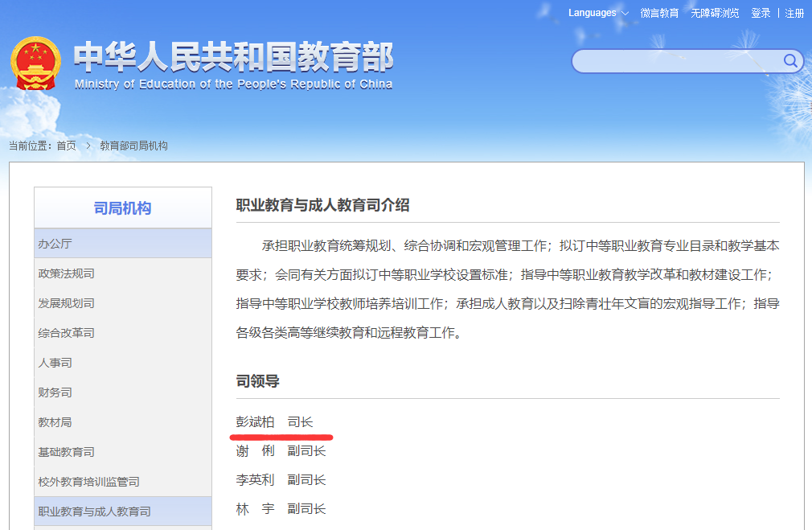This screenshot has width=812, height=530.
Task: Select 办公厅 in the sidebar
Action: point(55,244)
